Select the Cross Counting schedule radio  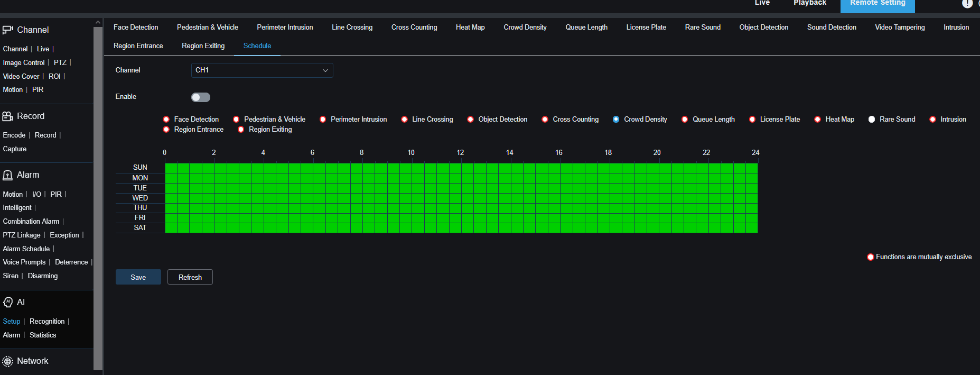tap(545, 120)
